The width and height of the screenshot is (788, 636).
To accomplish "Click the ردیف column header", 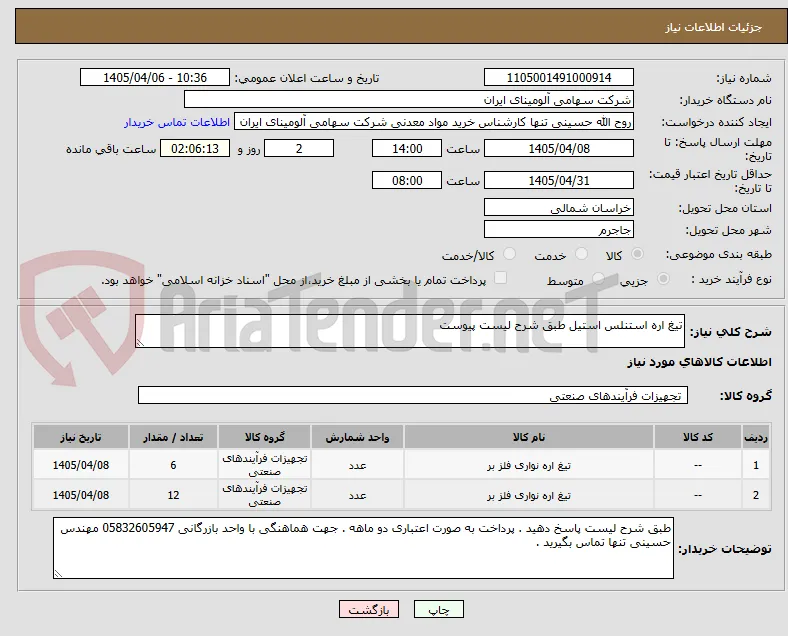I will (x=756, y=437).
